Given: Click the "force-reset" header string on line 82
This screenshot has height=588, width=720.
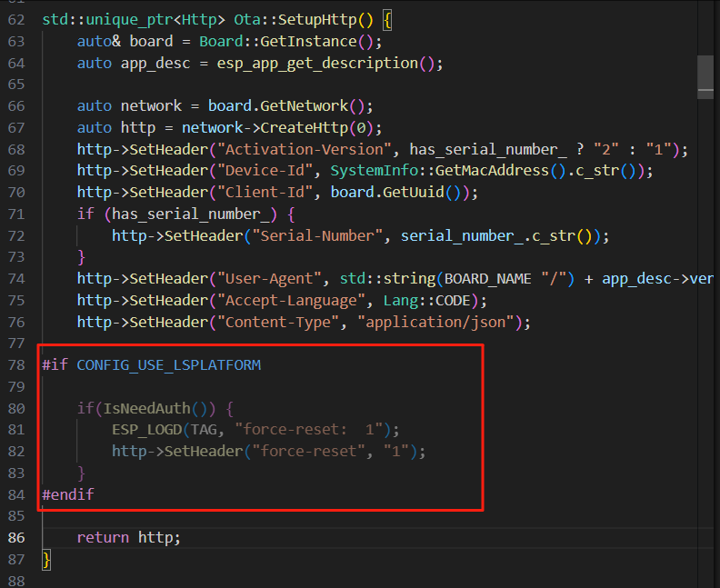Looking at the screenshot, I should pos(308,451).
